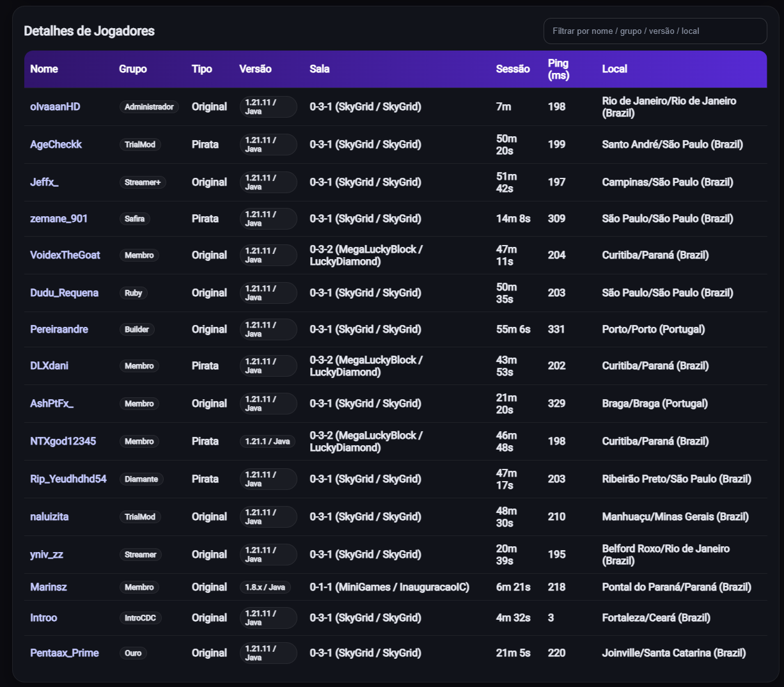Viewport: 784px width, 687px height.
Task: Open VoidexTheGoat player details
Action: (65, 255)
